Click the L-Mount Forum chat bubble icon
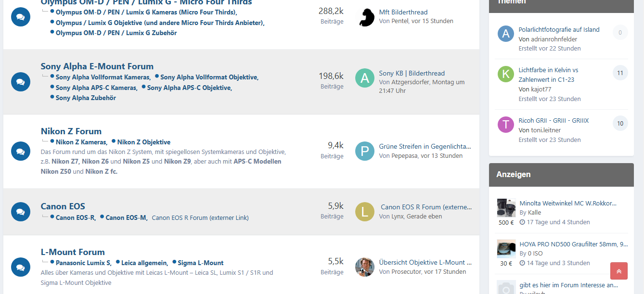The image size is (644, 294). point(20,267)
